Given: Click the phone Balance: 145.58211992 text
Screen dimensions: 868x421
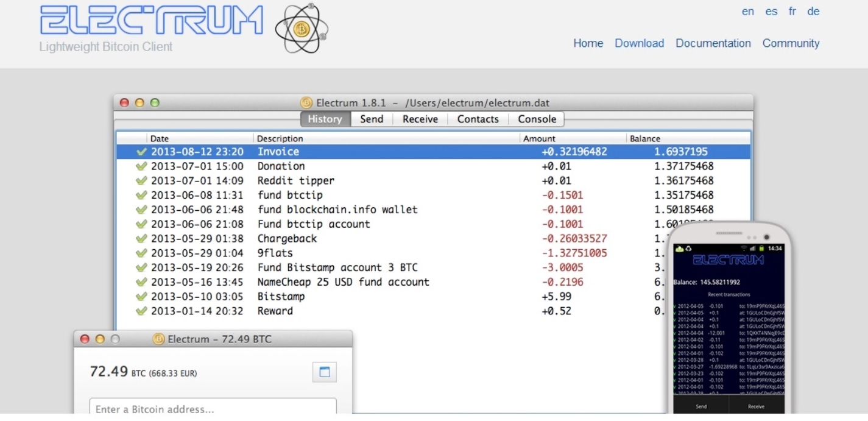Looking at the screenshot, I should pyautogui.click(x=707, y=282).
